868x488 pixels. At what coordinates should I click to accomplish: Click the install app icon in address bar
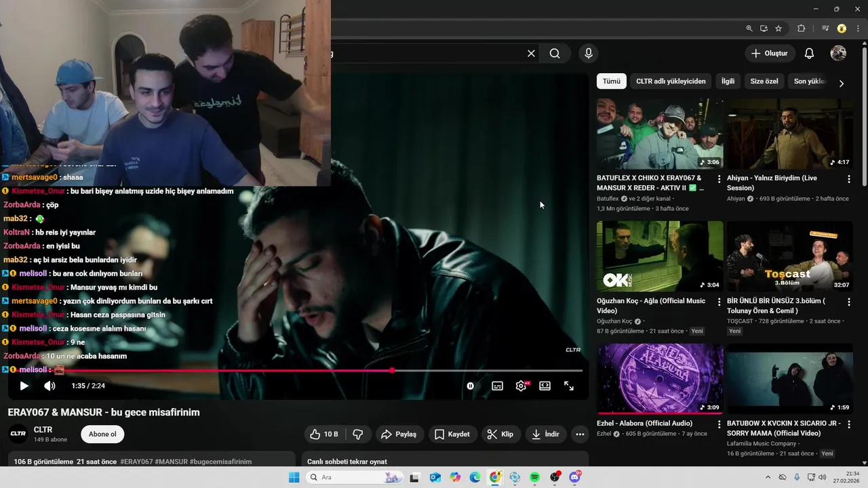(764, 28)
